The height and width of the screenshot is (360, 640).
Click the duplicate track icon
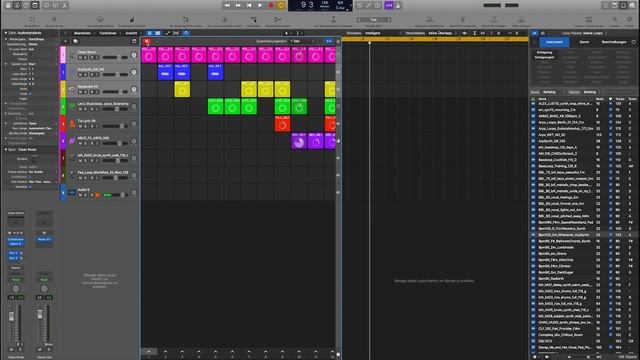(76, 41)
